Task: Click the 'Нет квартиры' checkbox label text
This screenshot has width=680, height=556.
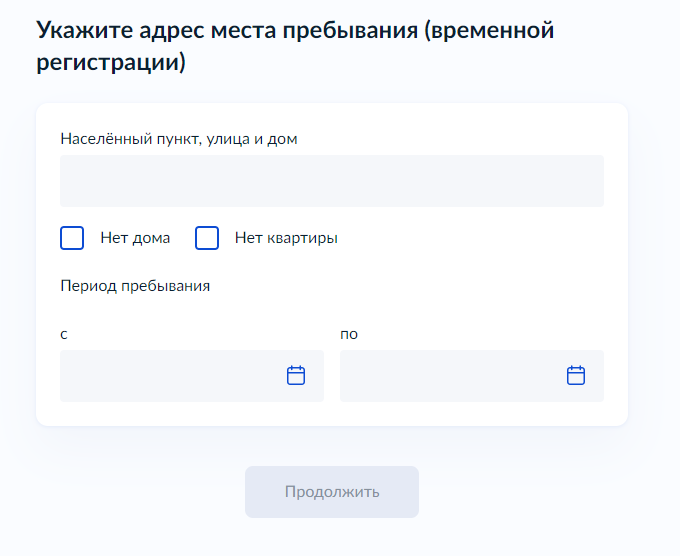Action: pos(286,238)
